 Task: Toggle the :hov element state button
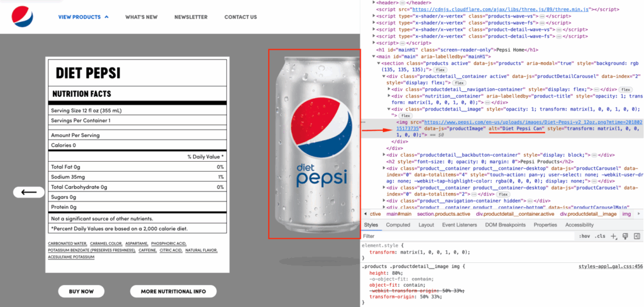(584, 237)
